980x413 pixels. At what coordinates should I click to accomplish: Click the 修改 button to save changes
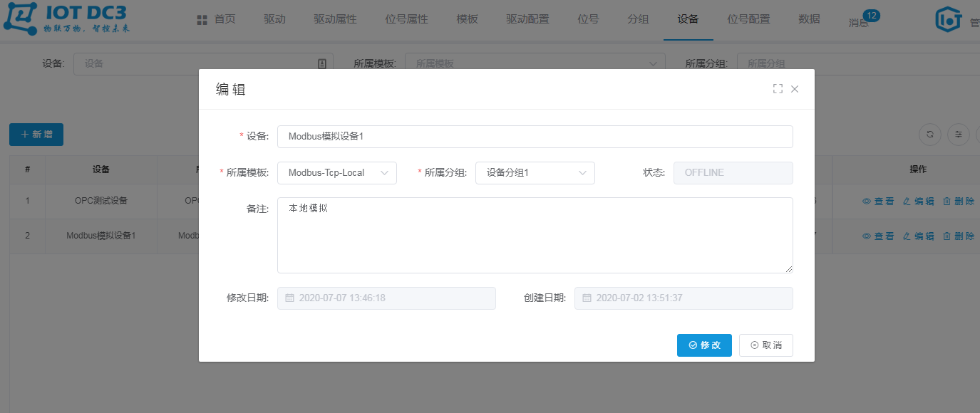coord(704,345)
